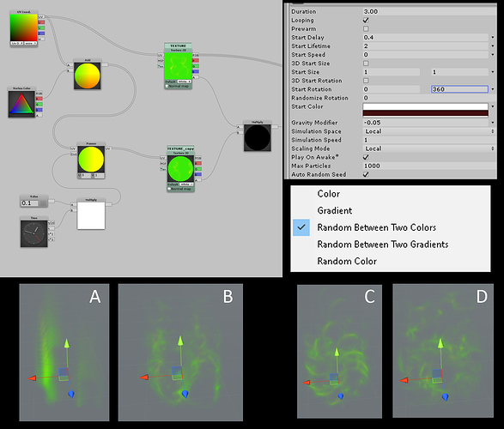Click the Max Particles input field
Image resolution: width=504 pixels, height=429 pixels.
point(429,166)
